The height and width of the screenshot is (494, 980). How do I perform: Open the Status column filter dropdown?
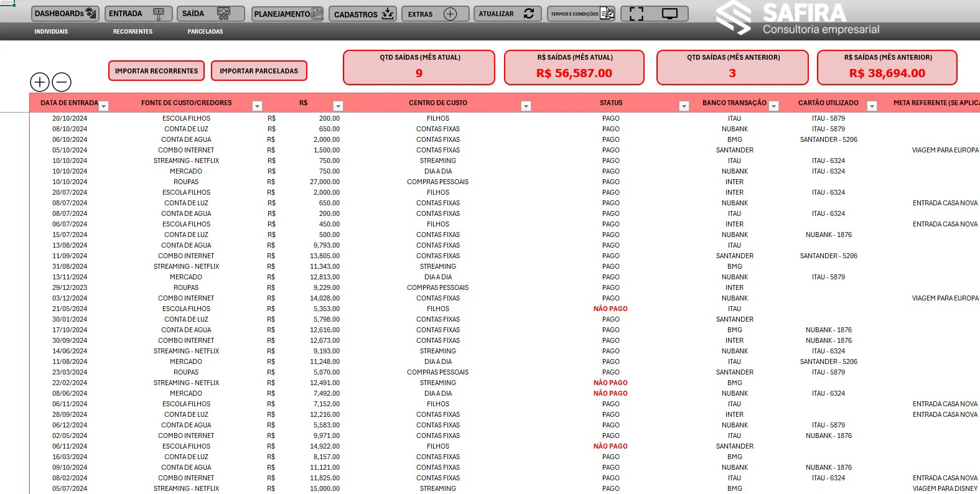(x=684, y=106)
